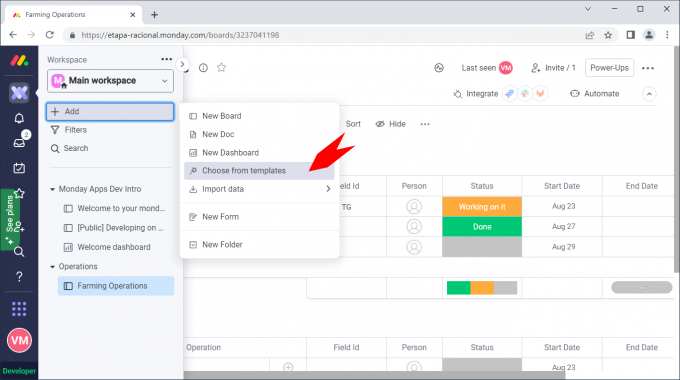
Task: Open the Slack integration hexagon icon
Action: coord(525,93)
